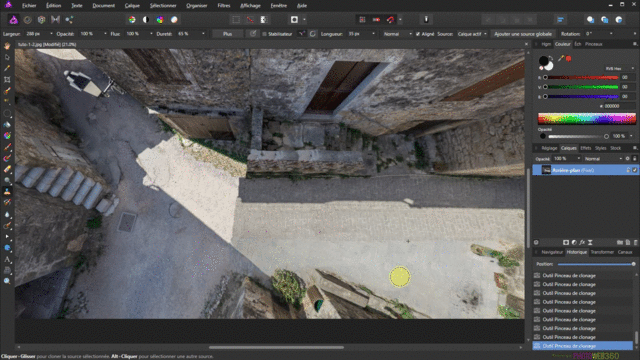640x360 pixels.
Task: Click Ajouter une source globale
Action: tap(523, 34)
